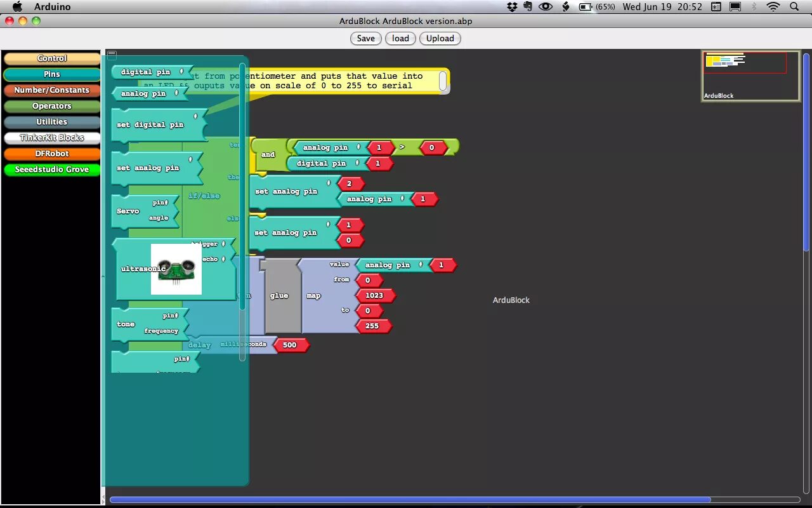The image size is (812, 508).
Task: Open the Number/Constants drawer
Action: [x=52, y=90]
